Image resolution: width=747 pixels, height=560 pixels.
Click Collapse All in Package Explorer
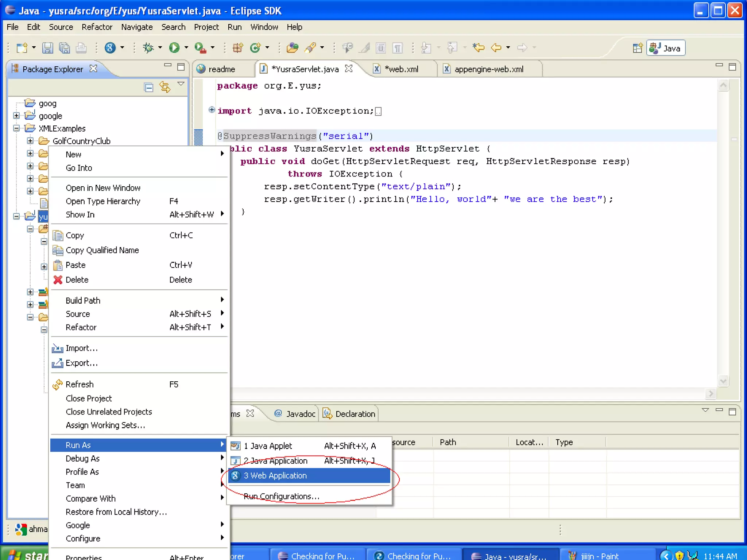tap(148, 87)
